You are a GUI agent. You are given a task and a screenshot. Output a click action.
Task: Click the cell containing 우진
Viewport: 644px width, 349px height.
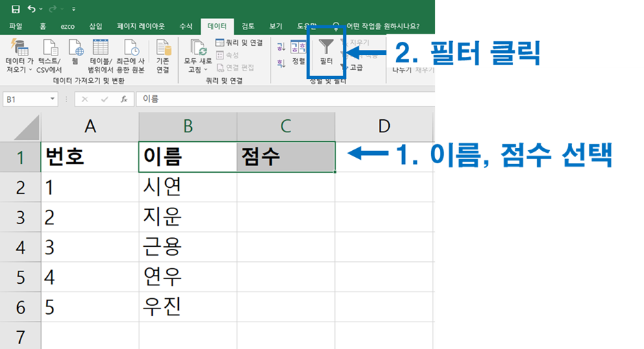pos(188,307)
